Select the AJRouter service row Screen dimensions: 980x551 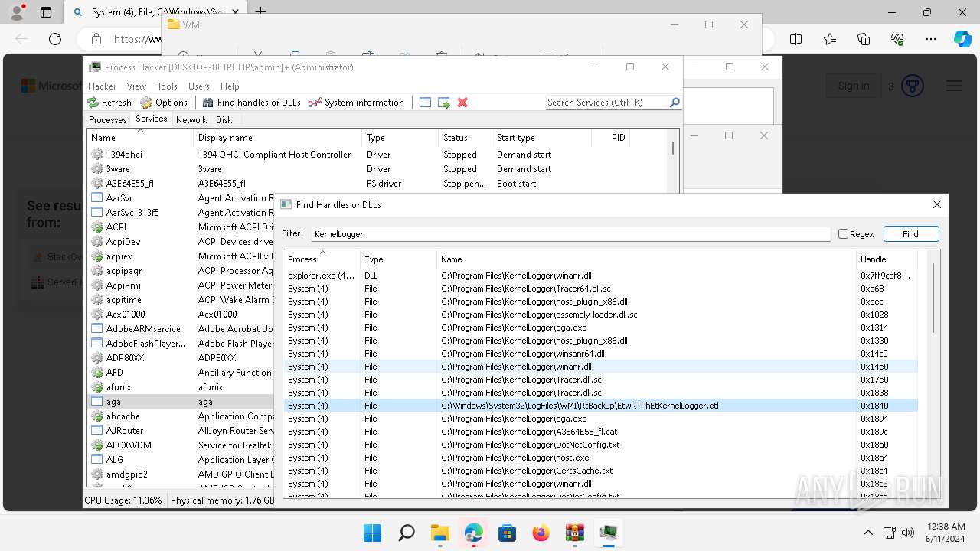[180, 431]
